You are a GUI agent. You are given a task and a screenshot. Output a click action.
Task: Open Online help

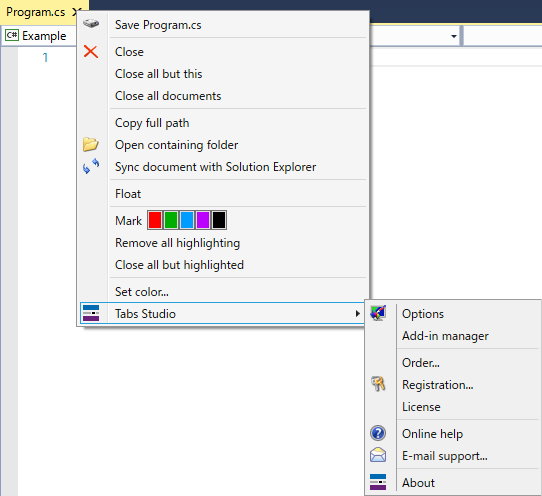[453, 434]
